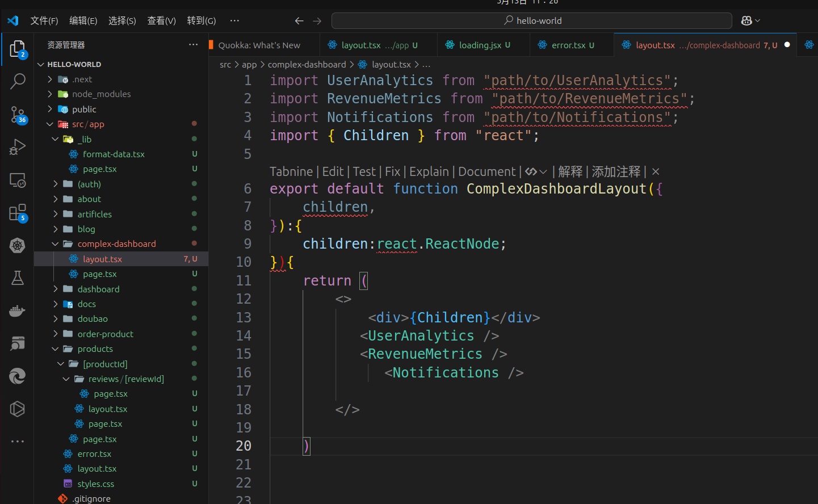Open the Search view in activity bar
Viewport: 818px width, 504px height.
(18, 82)
